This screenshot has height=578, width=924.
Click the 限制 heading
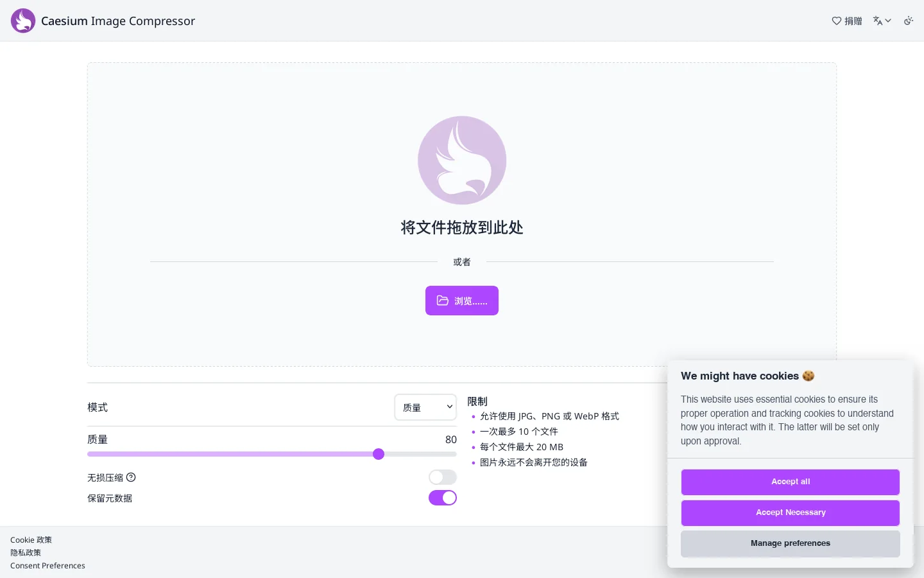click(477, 401)
